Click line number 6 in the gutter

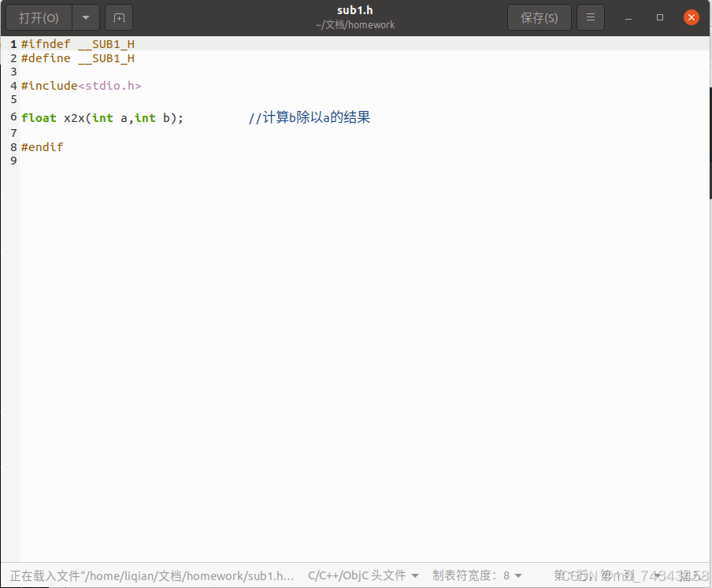point(13,117)
